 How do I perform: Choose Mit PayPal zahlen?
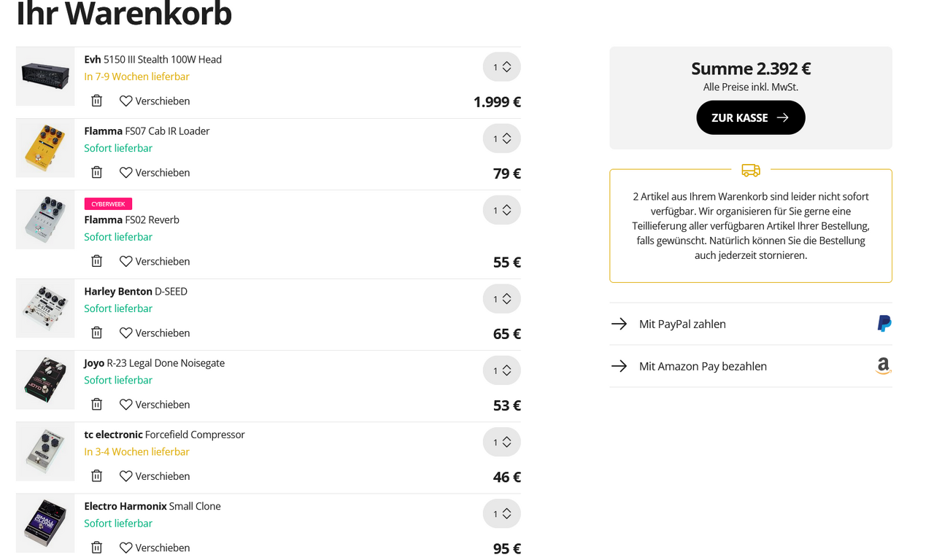[x=751, y=324]
